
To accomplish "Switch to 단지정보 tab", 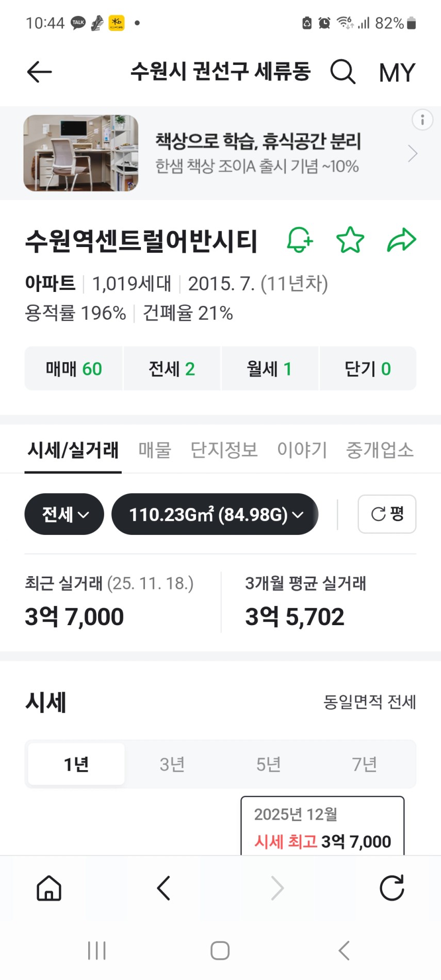I will (224, 450).
